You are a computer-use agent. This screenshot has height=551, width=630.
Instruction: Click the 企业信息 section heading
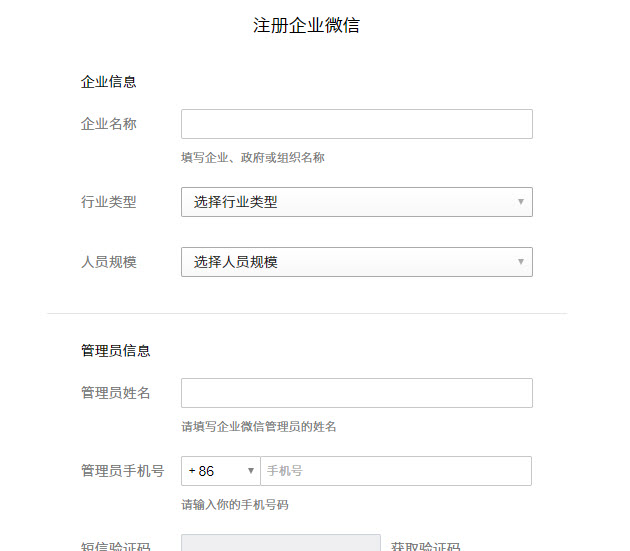click(108, 82)
